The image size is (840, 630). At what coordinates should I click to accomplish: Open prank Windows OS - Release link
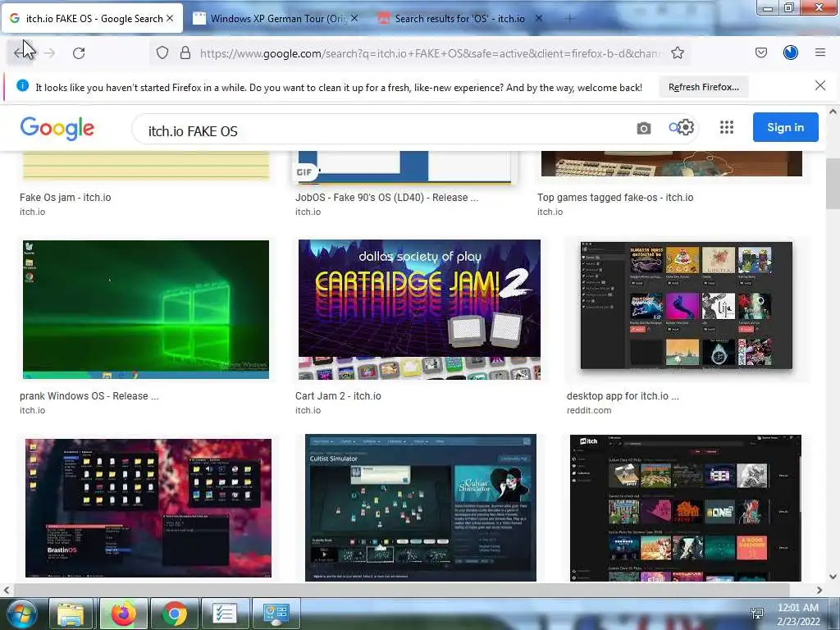point(89,396)
